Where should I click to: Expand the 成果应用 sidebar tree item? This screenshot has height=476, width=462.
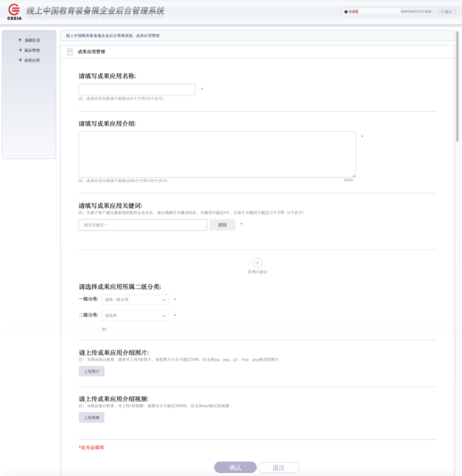(32, 59)
